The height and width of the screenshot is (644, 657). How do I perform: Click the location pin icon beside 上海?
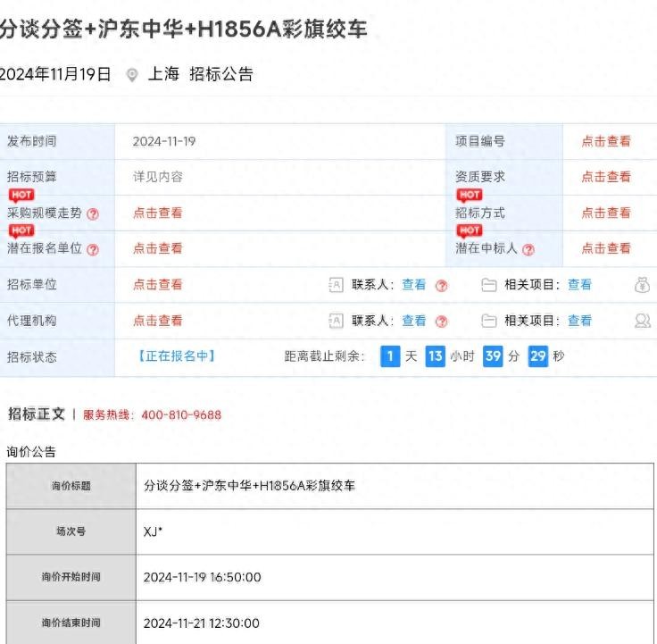point(132,75)
